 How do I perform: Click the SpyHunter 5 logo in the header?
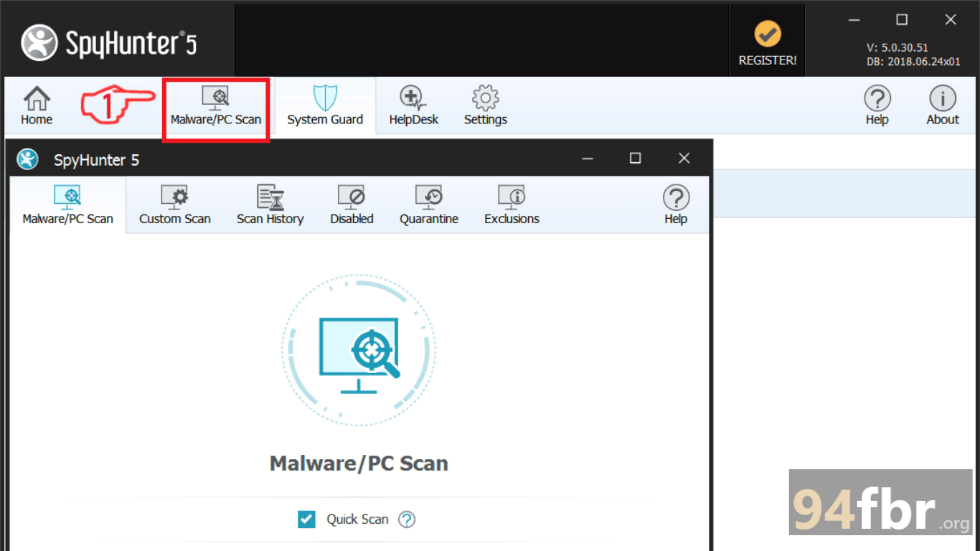click(109, 43)
